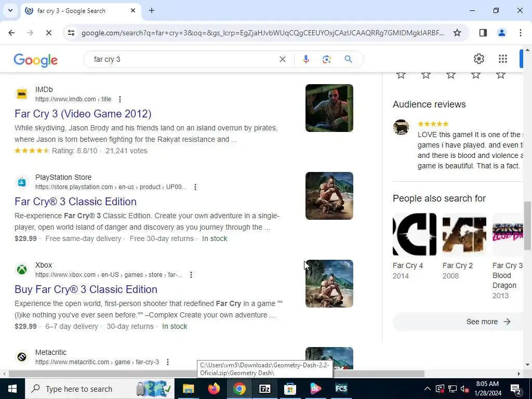Viewport: 532px width, 399px height.
Task: Open Windows Start menu
Action: click(12, 389)
